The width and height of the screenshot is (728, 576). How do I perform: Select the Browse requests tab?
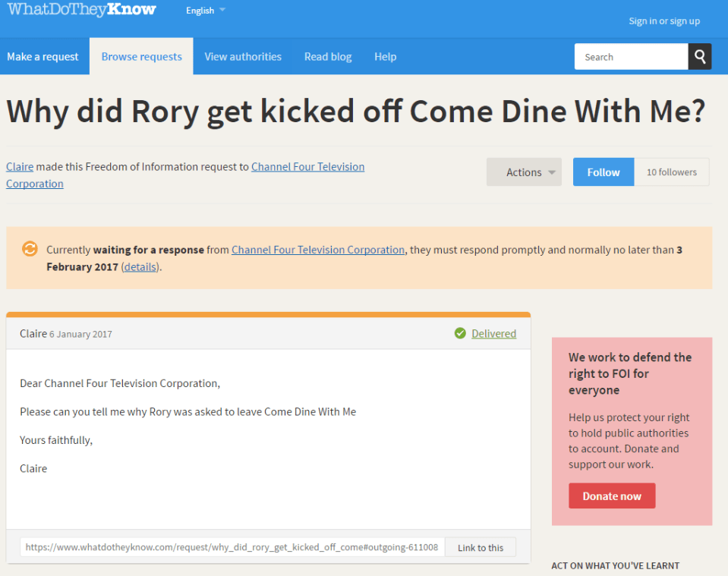pyautogui.click(x=141, y=57)
